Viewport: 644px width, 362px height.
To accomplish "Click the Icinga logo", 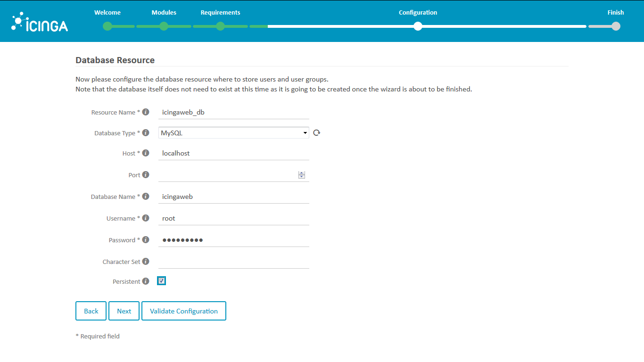I will click(40, 22).
